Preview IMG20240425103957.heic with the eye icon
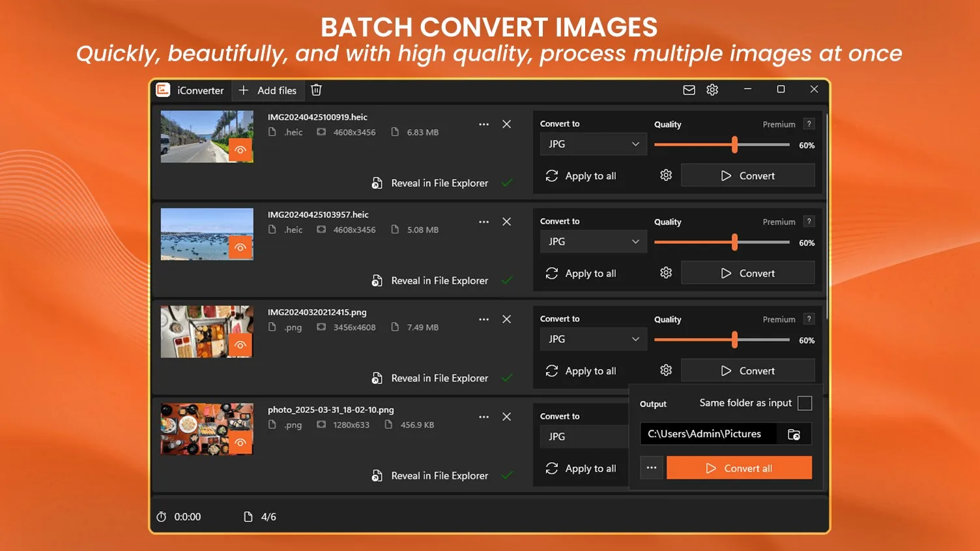Viewport: 980px width, 551px height. 240,247
